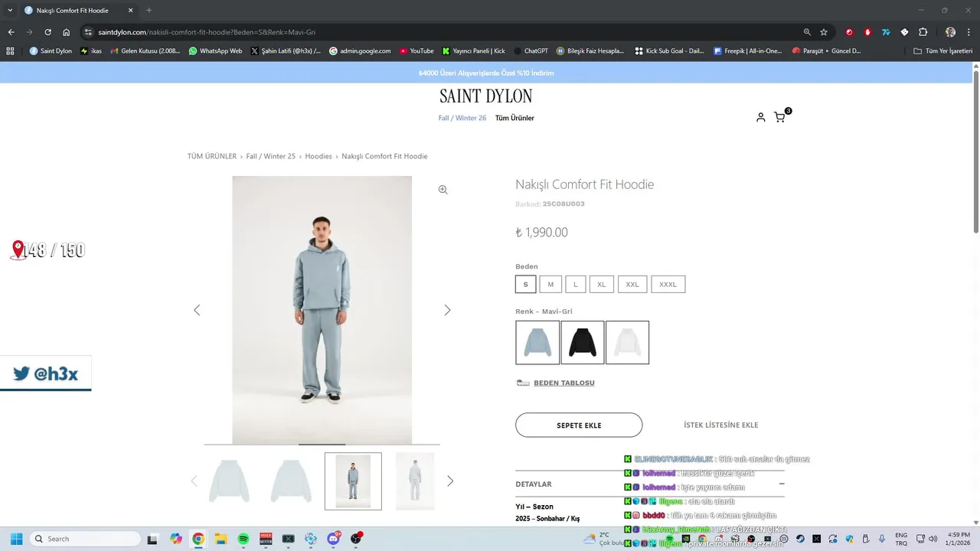The image size is (980, 551).
Task: Click the Chrome taskbar icon
Action: click(x=198, y=539)
